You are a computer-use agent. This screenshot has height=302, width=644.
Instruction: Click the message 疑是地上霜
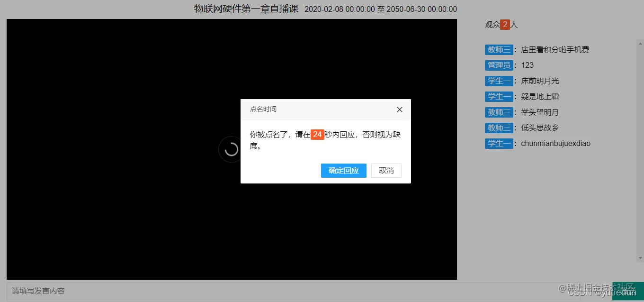tap(540, 97)
